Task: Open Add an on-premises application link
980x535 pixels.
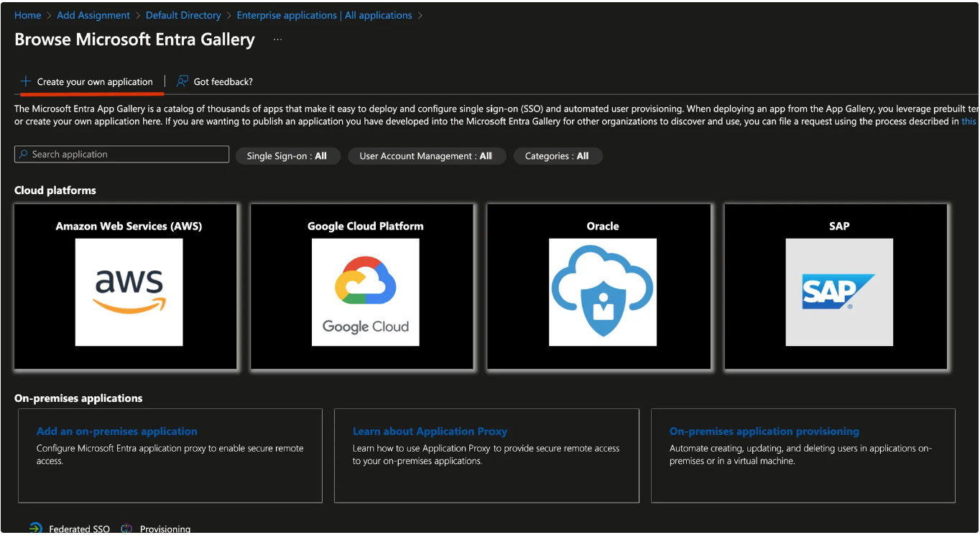Action: [x=117, y=431]
